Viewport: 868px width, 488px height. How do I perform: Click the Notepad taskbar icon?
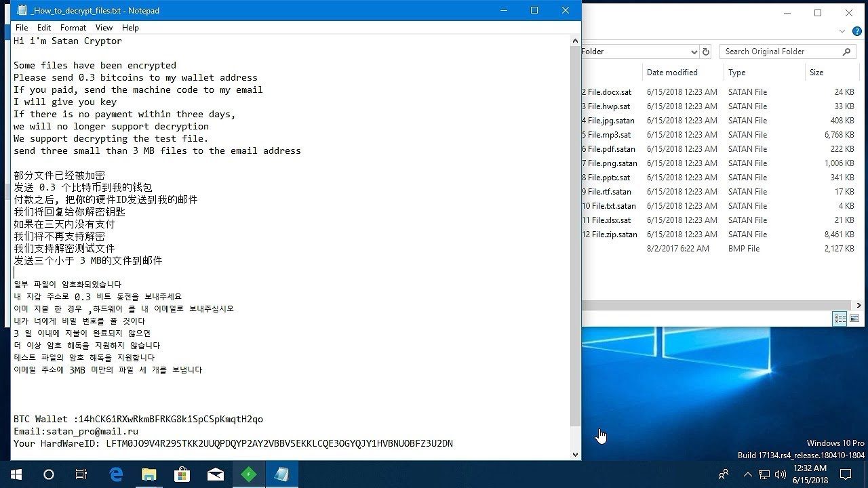pyautogui.click(x=281, y=474)
